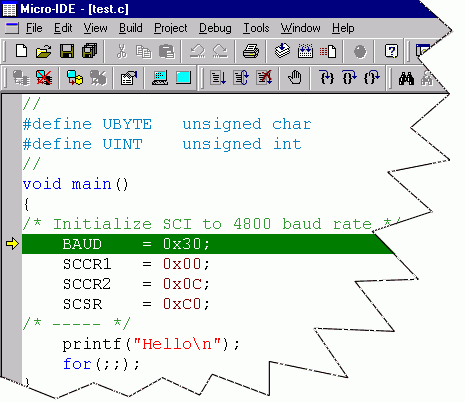Open a file with the folder icon
The height and width of the screenshot is (402, 465).
(x=44, y=51)
